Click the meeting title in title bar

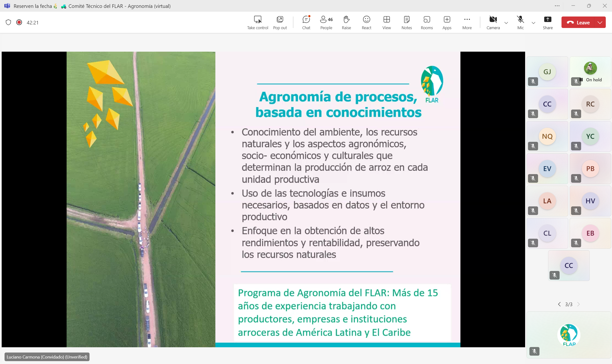tap(92, 6)
